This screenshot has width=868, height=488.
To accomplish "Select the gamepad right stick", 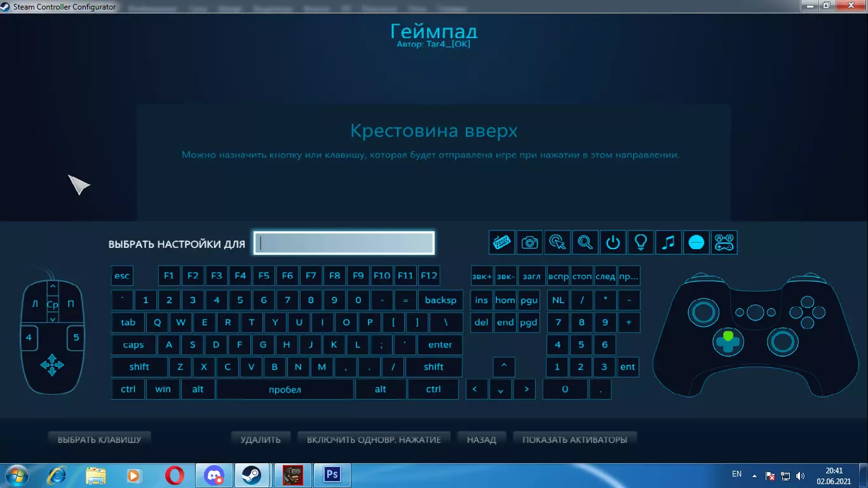I will 782,342.
